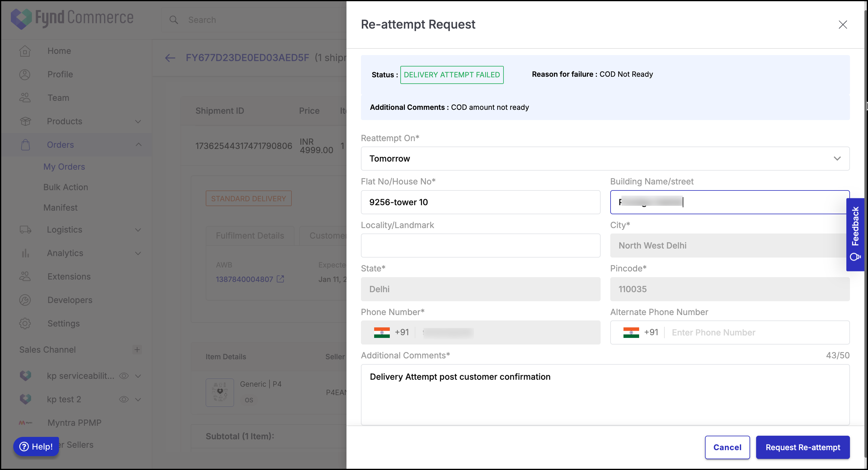Open the search bar magnifier icon
Screen dimensions: 868x470
(x=174, y=20)
